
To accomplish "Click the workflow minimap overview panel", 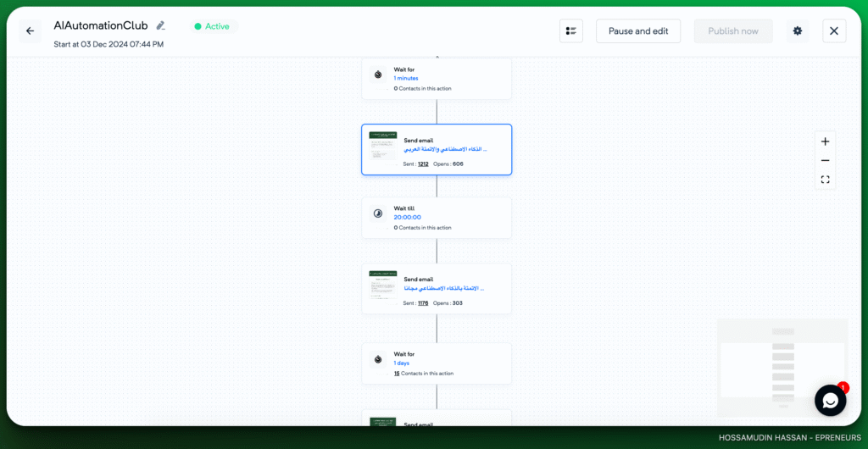I will [782, 368].
